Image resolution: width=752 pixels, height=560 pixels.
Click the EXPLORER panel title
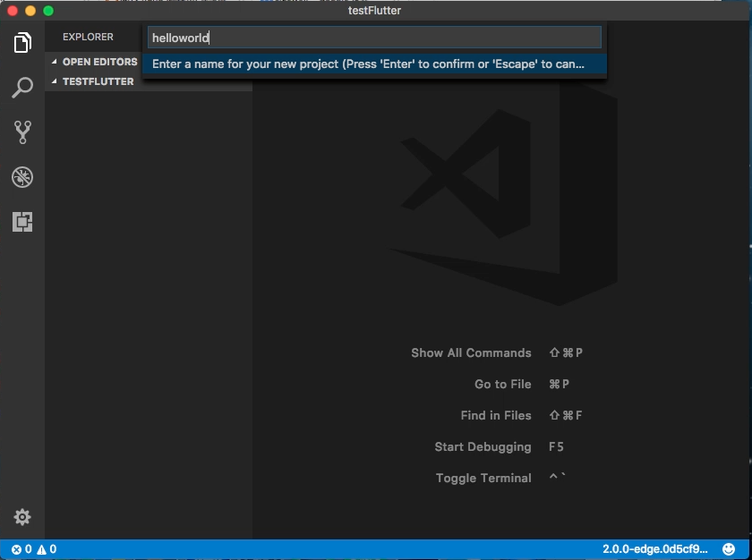tap(88, 37)
